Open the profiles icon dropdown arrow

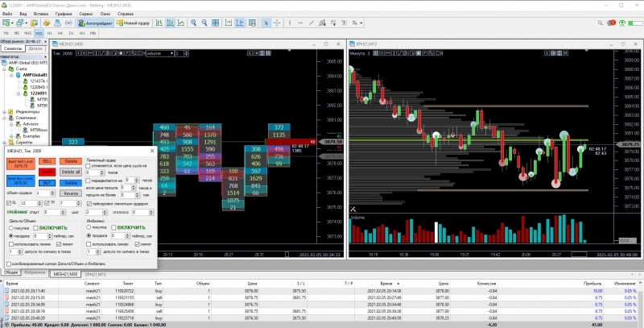[27, 23]
